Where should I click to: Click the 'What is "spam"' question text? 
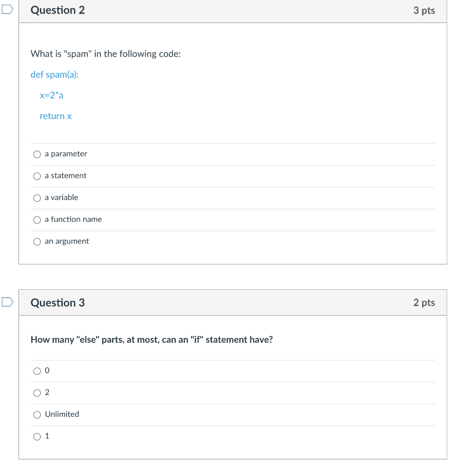point(106,54)
